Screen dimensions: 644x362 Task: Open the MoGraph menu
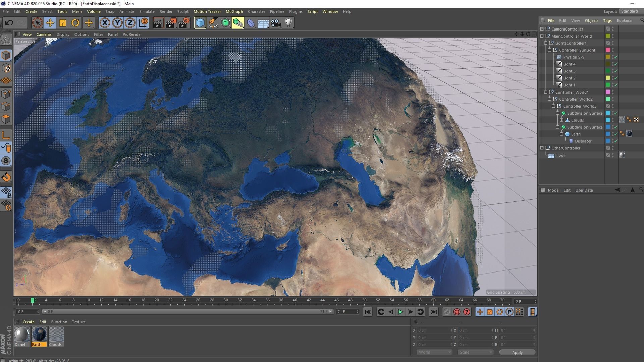click(x=234, y=11)
